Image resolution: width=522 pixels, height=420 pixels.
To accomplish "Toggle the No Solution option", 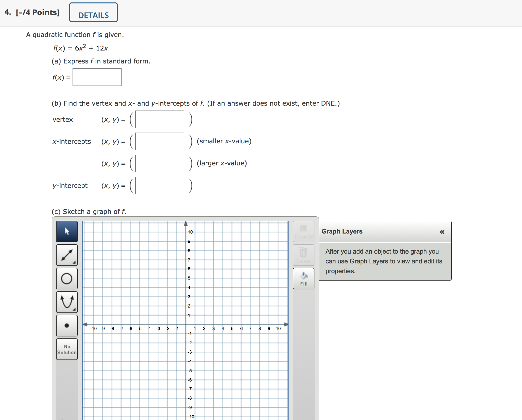I will 67,349.
